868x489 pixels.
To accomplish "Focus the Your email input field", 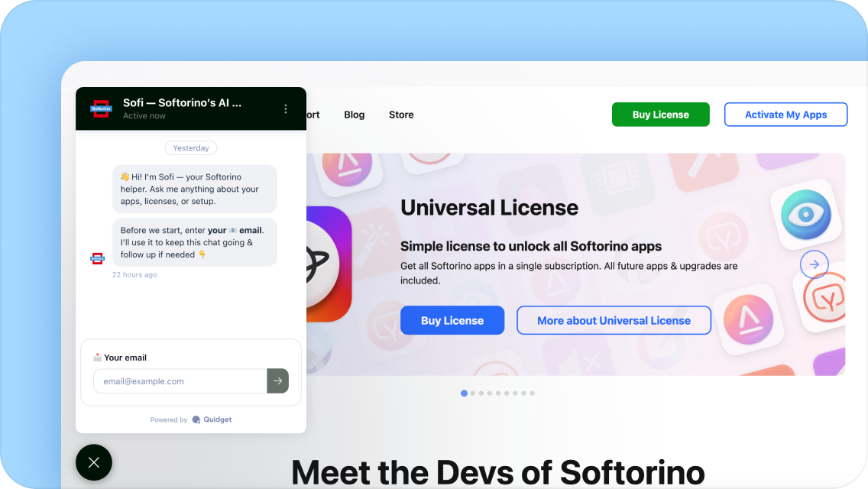I will click(x=180, y=381).
